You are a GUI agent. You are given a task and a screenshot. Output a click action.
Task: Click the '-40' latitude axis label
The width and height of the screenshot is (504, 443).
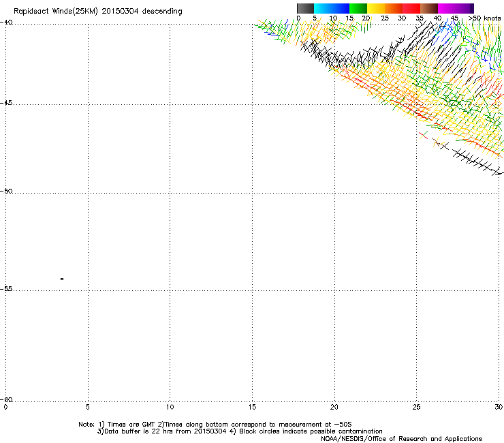[x=7, y=22]
